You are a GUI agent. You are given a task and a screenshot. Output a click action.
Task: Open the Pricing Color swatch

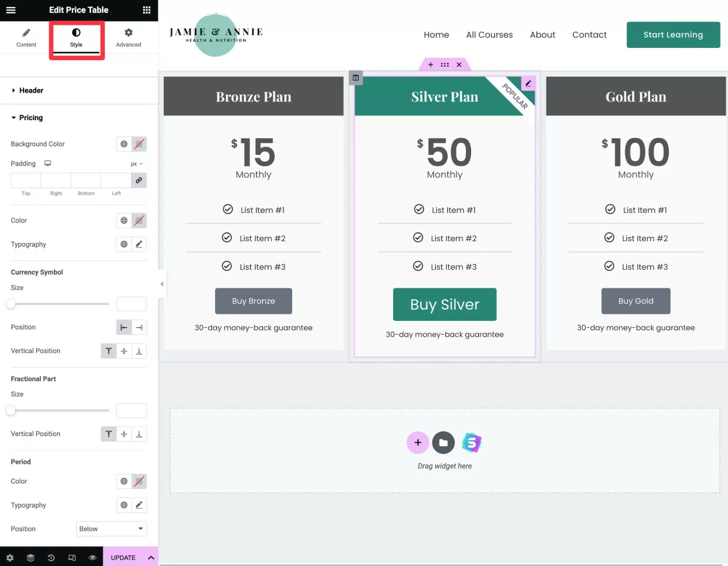[139, 220]
